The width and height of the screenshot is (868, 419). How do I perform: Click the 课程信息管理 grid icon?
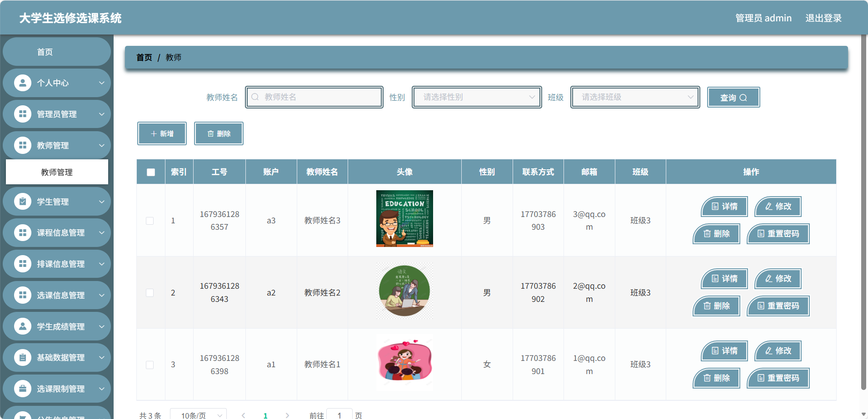click(23, 232)
